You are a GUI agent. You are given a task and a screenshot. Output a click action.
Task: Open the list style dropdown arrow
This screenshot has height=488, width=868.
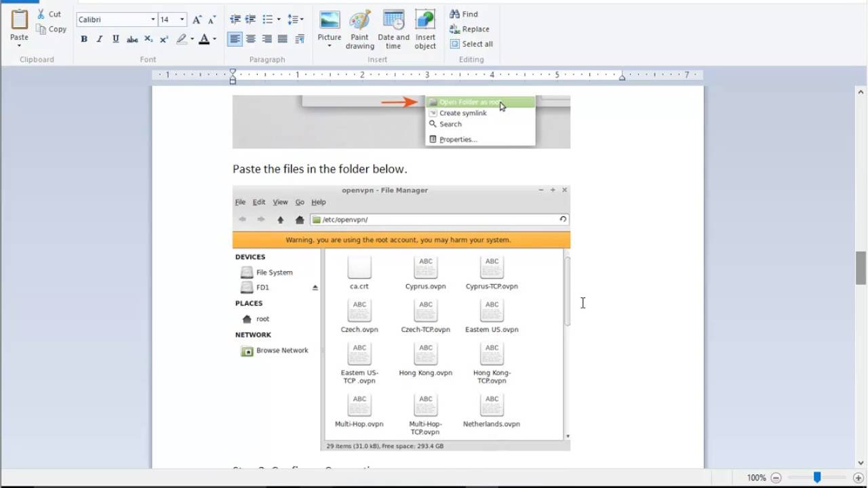click(278, 20)
